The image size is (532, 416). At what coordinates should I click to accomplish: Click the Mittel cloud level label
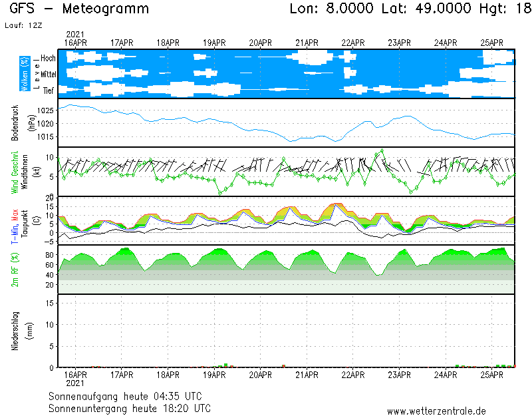click(x=47, y=74)
